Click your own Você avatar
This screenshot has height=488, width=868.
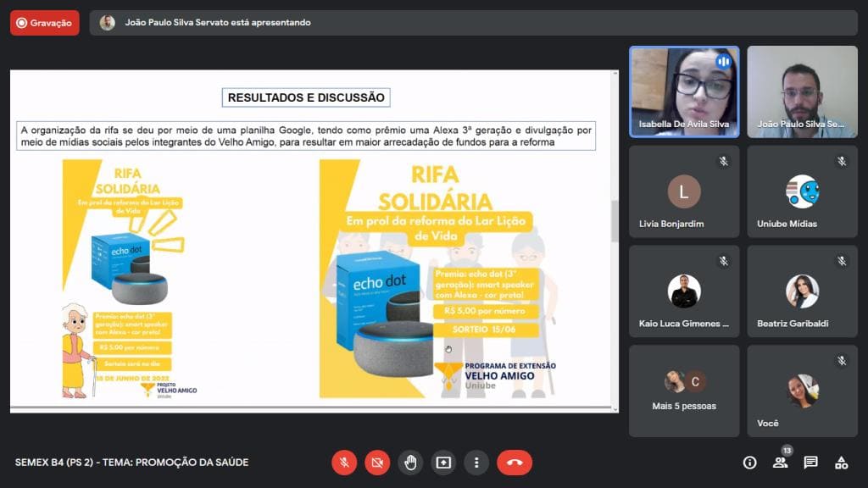click(802, 391)
